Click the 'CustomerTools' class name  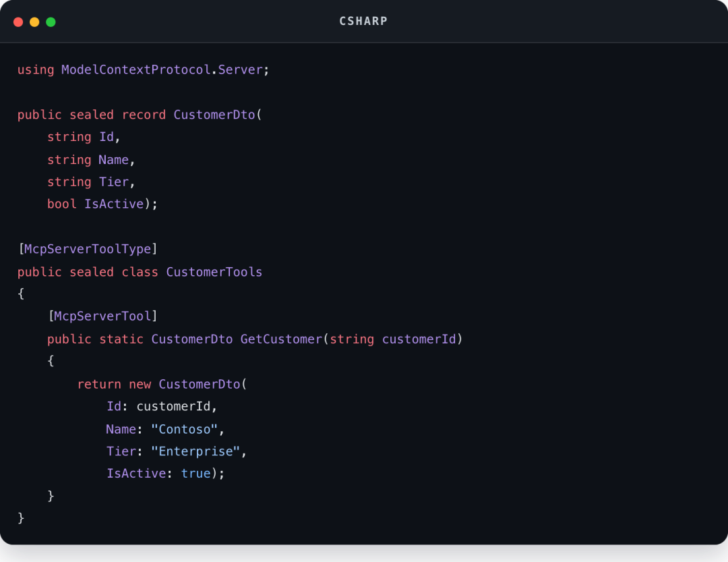coord(214,272)
